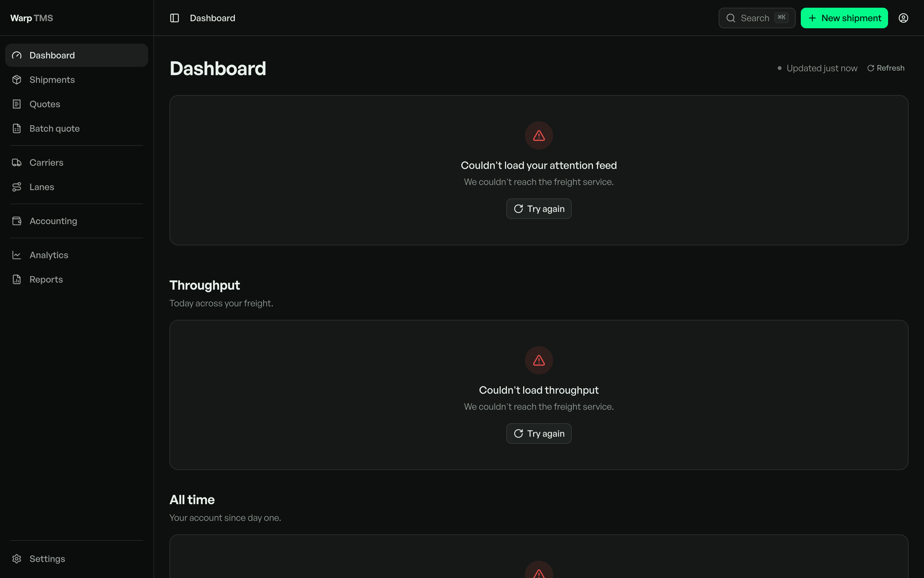This screenshot has height=578, width=924.
Task: Go to Shipments page
Action: [x=76, y=80]
